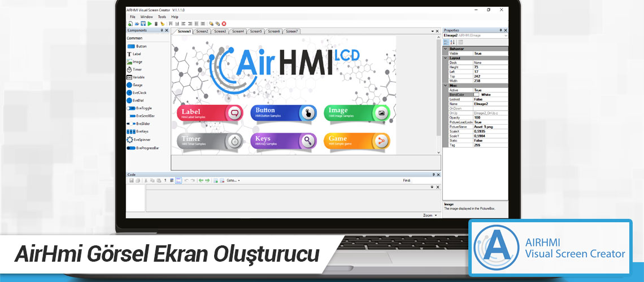
Task: Pin the Components panel
Action: [162, 30]
